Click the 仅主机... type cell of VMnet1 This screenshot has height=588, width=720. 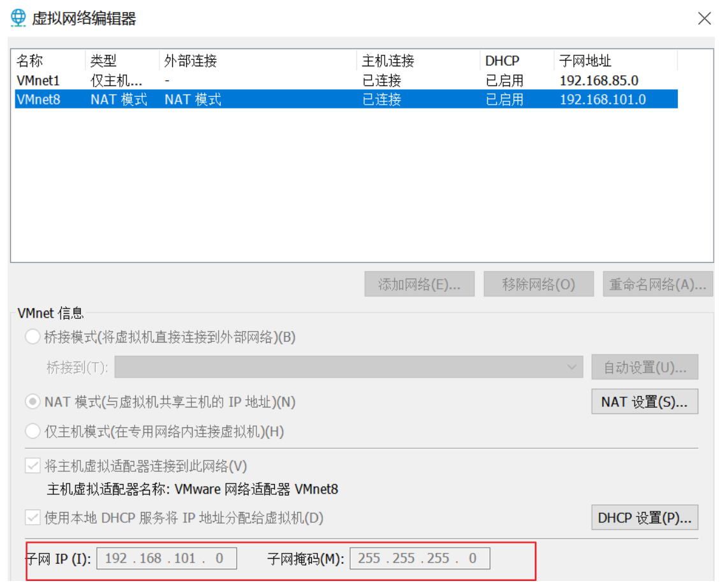coord(116,81)
